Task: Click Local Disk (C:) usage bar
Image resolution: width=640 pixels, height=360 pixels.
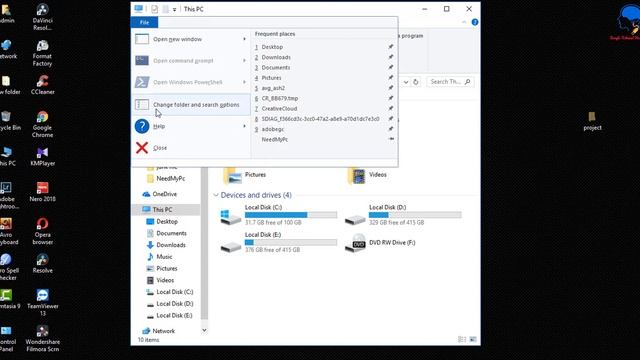Action: [291, 215]
